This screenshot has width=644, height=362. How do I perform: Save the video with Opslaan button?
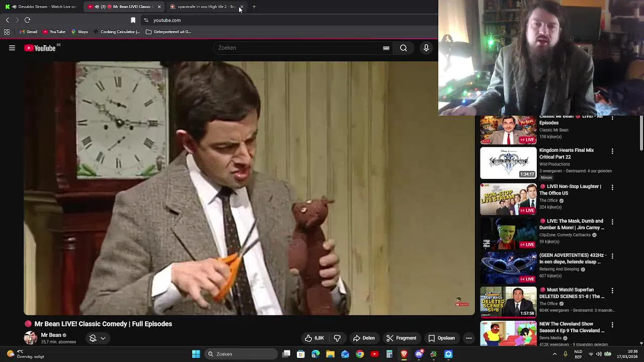(x=441, y=338)
